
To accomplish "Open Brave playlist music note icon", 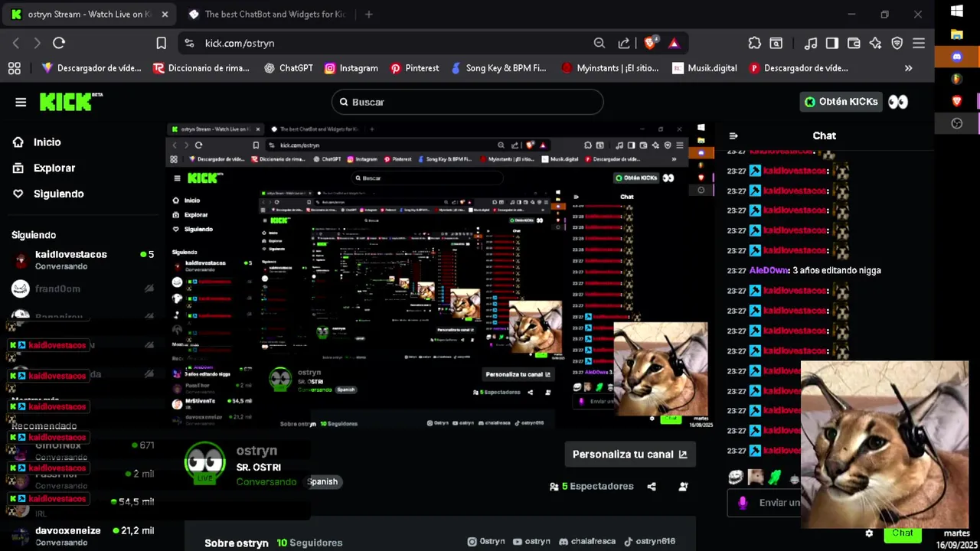I will click(811, 44).
